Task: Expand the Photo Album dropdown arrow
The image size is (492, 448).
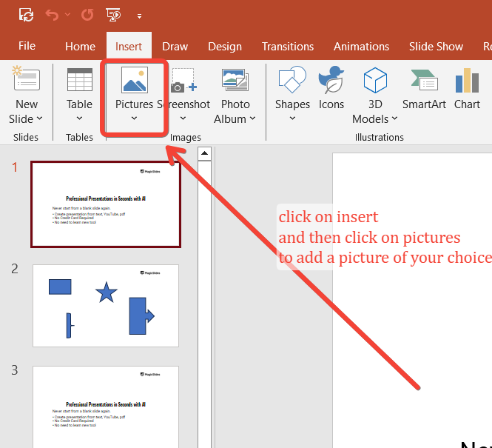Action: click(x=252, y=119)
